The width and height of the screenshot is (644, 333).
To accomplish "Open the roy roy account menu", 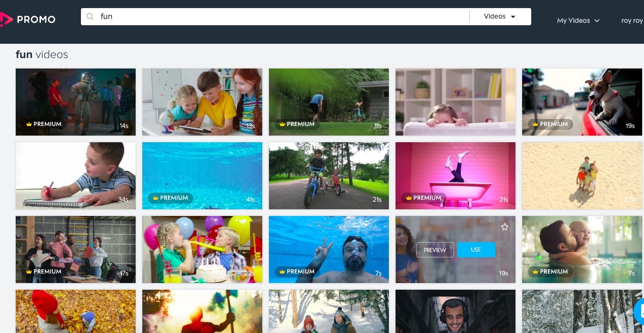I will [633, 20].
